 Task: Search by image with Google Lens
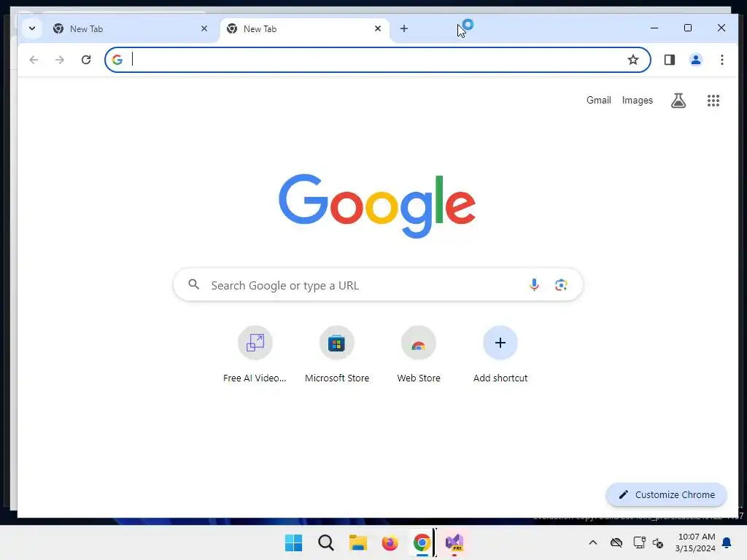click(561, 285)
